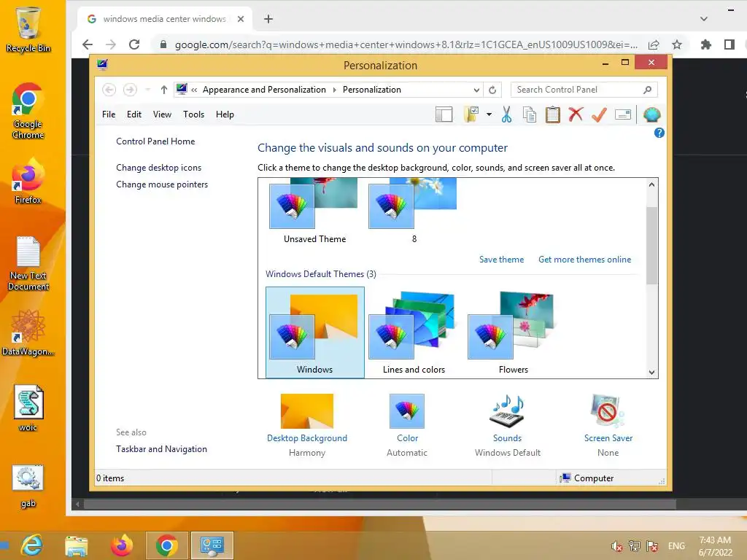Screen dimensions: 747x560
Task: Select the Flowers theme
Action: 513,332
